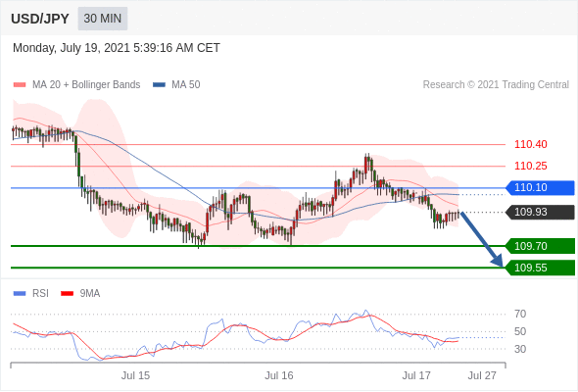Click the Jul 15 date axis label

tap(135, 375)
